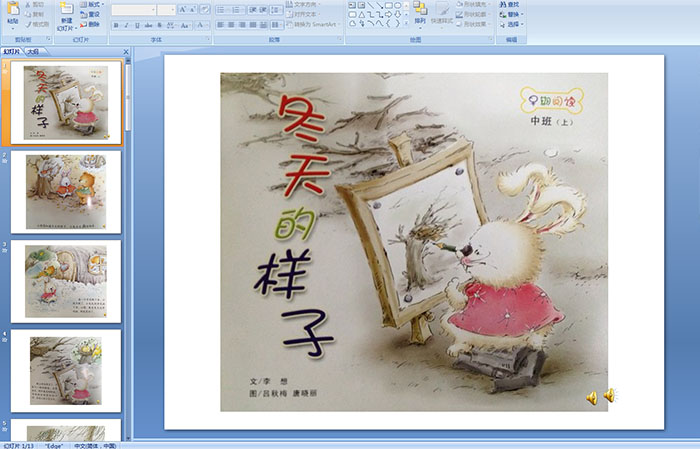Click the Decrease Indent icon
The width and height of the screenshot is (700, 449).
tap(253, 10)
